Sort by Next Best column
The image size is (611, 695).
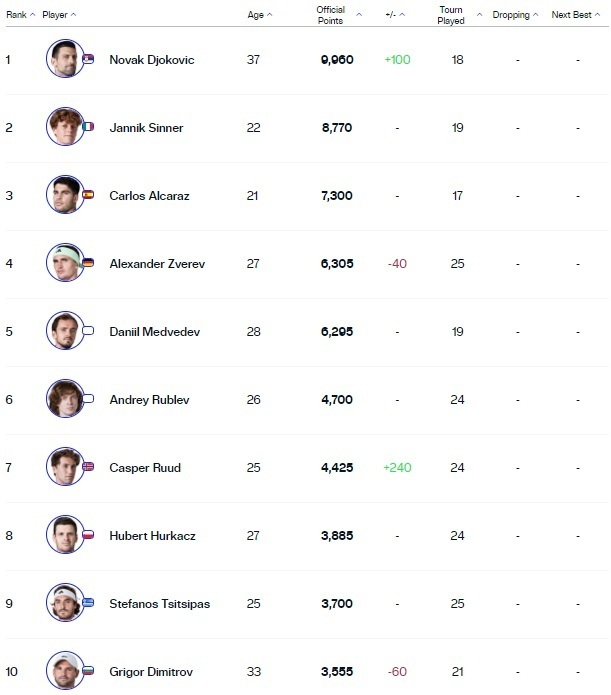[x=573, y=15]
